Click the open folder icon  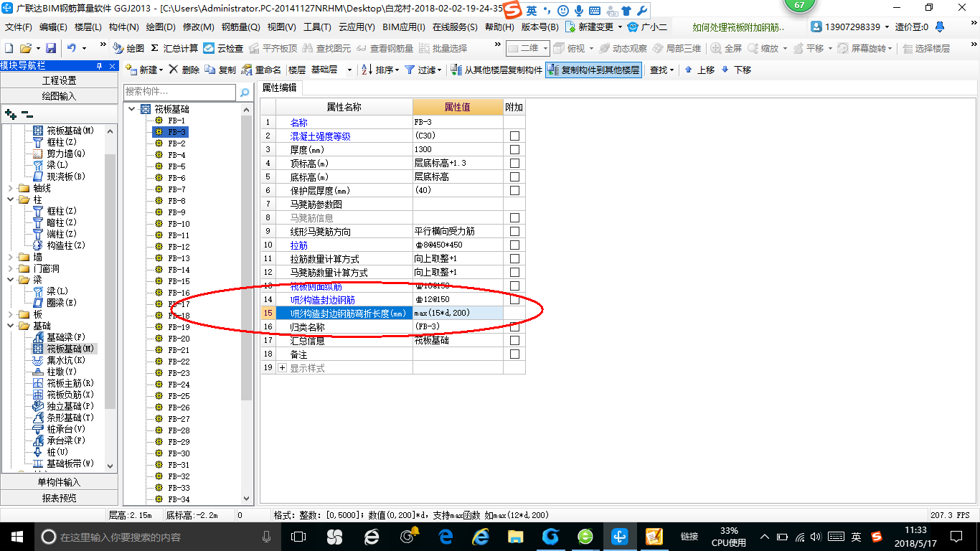click(x=25, y=48)
